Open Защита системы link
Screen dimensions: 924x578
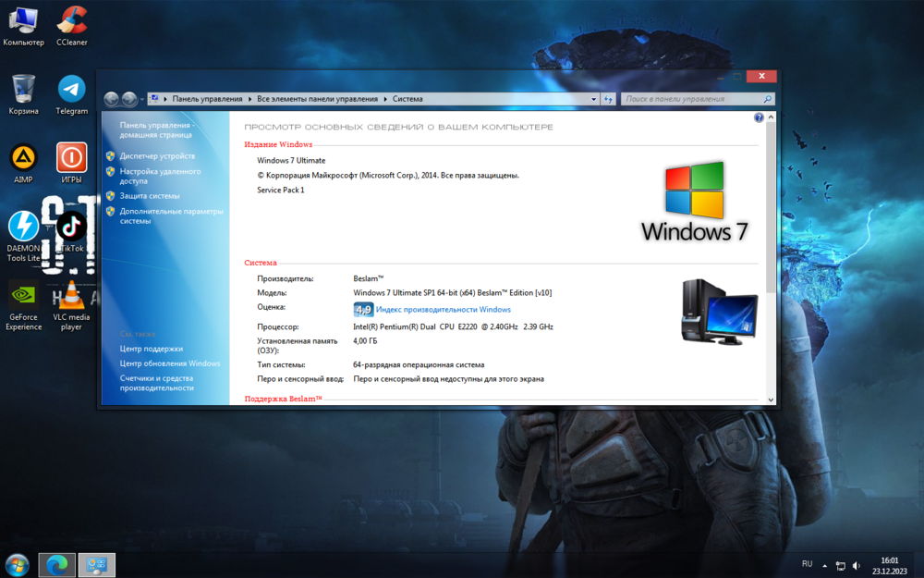click(150, 196)
